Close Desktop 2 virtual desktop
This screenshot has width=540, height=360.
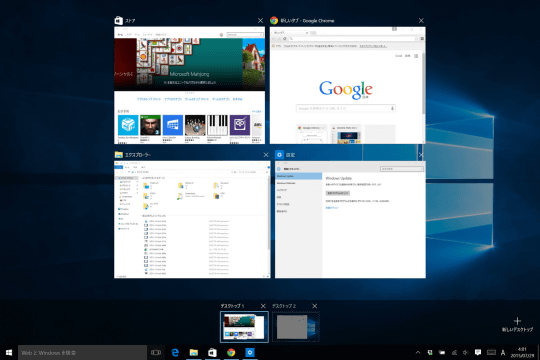[314, 306]
